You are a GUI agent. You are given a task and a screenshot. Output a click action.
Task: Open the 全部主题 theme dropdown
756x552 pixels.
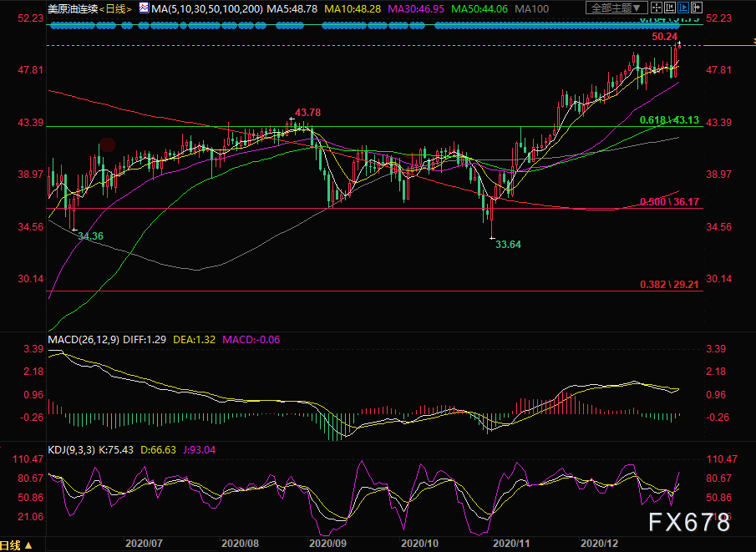613,8
